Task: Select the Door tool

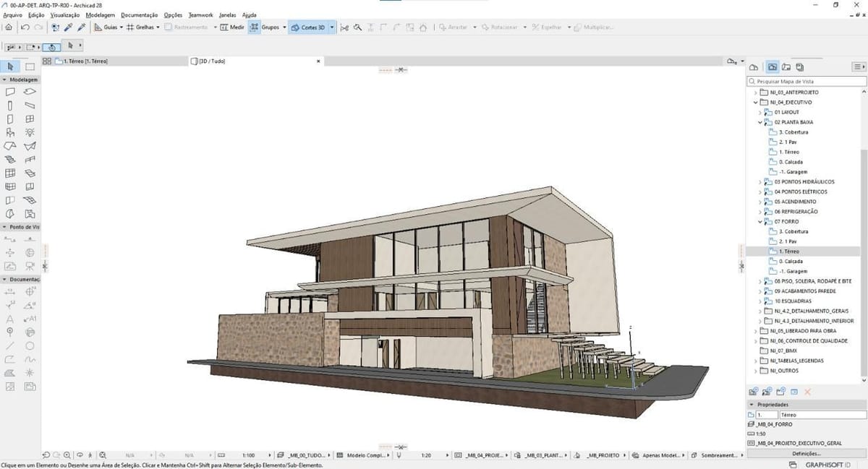Action: click(x=10, y=119)
